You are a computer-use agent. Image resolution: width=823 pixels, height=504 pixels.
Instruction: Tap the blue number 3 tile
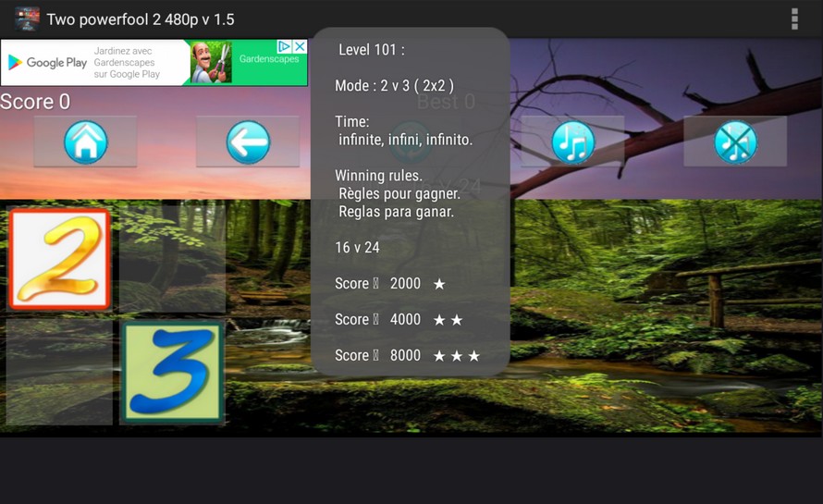pyautogui.click(x=173, y=373)
